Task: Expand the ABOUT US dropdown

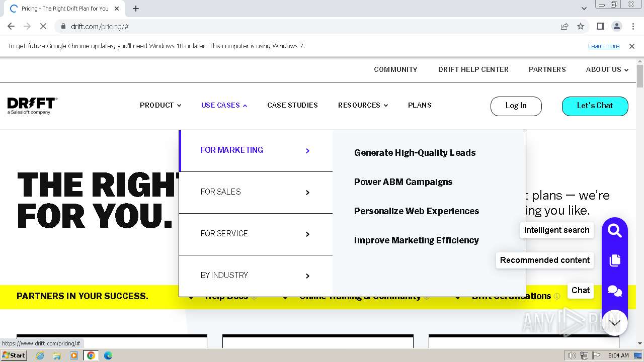Action: (x=607, y=69)
